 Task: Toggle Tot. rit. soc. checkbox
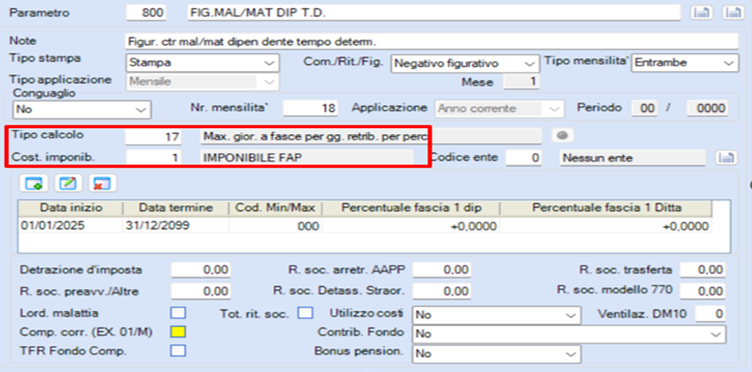pos(306,313)
